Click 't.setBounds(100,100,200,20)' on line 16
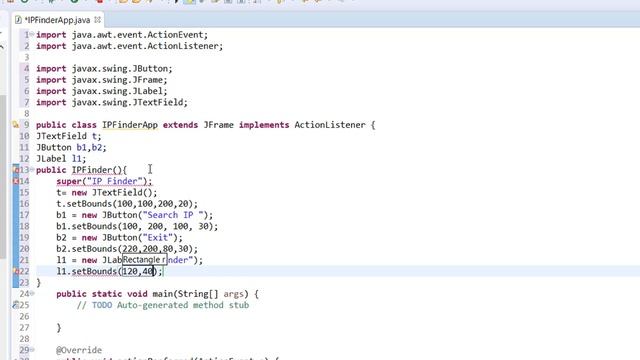 [124, 204]
